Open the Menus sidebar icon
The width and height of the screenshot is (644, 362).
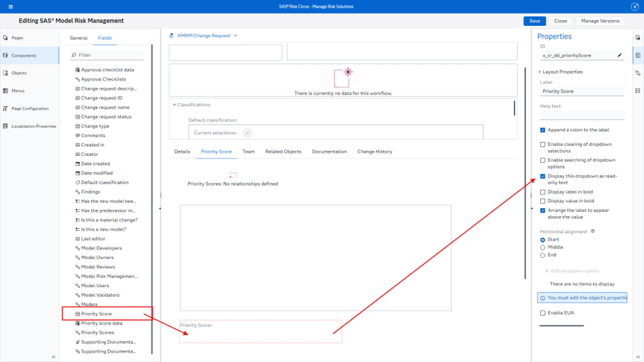click(5, 91)
